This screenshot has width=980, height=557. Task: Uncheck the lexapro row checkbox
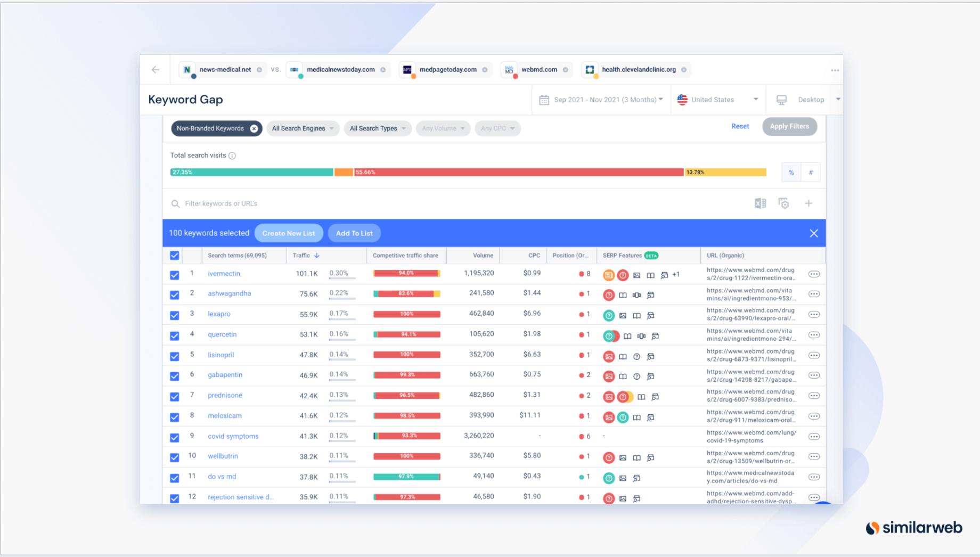[174, 315]
